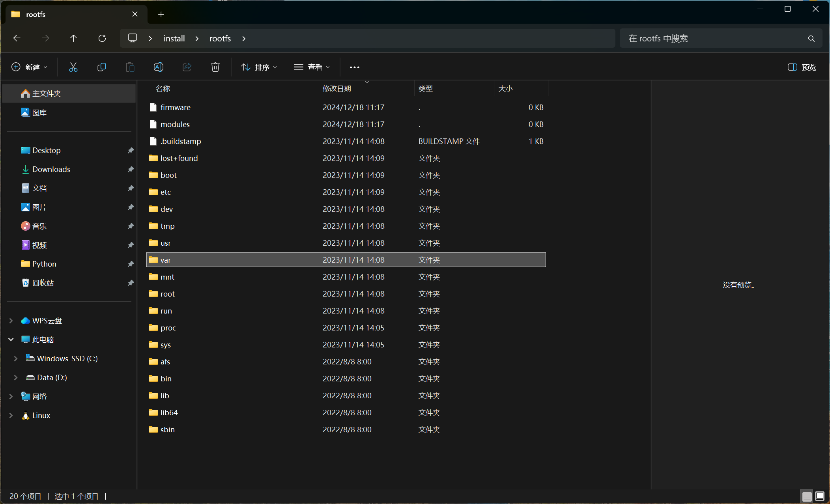This screenshot has height=504, width=830.
Task: Go forward with the right arrow
Action: coord(45,38)
